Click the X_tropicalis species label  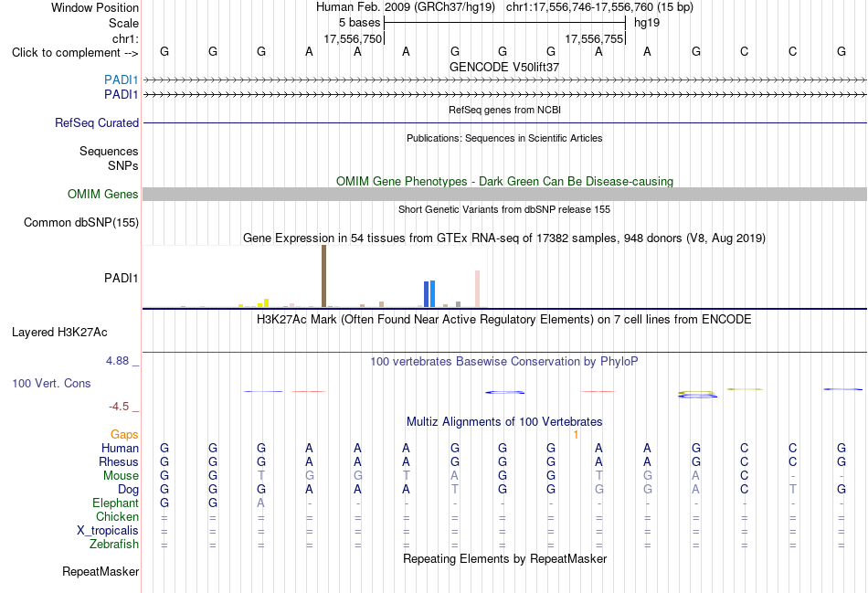108,531
